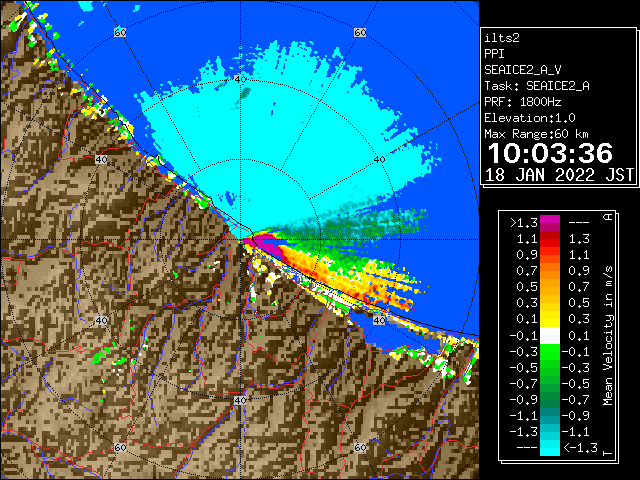Click the 'PRF: 1800Hz' text

click(522, 102)
